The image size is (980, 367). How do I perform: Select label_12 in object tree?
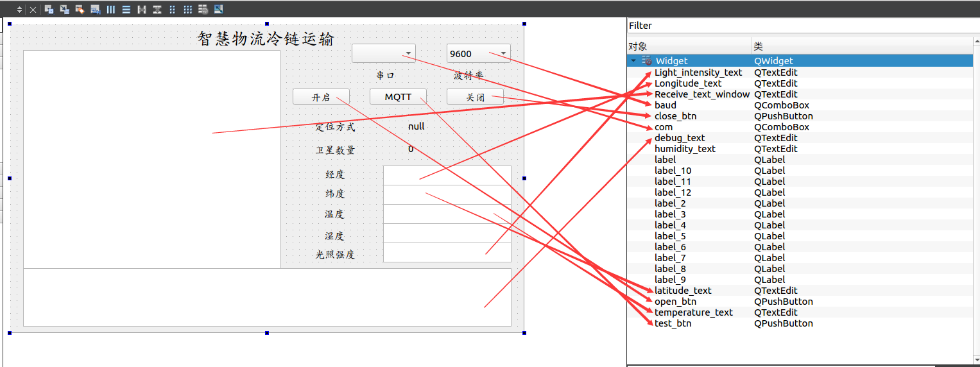click(673, 192)
